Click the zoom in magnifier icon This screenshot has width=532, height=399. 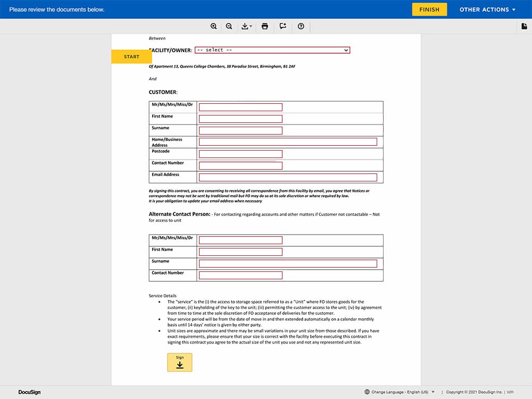tap(213, 26)
